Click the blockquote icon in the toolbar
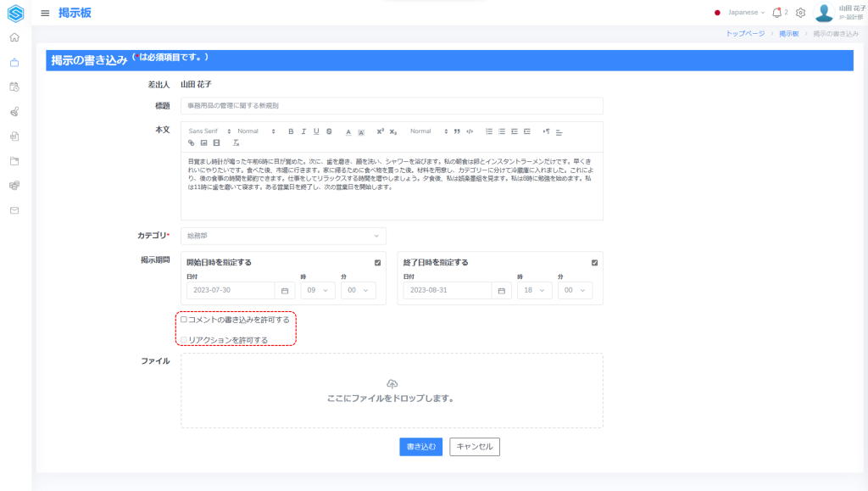This screenshot has width=868, height=491. [457, 131]
